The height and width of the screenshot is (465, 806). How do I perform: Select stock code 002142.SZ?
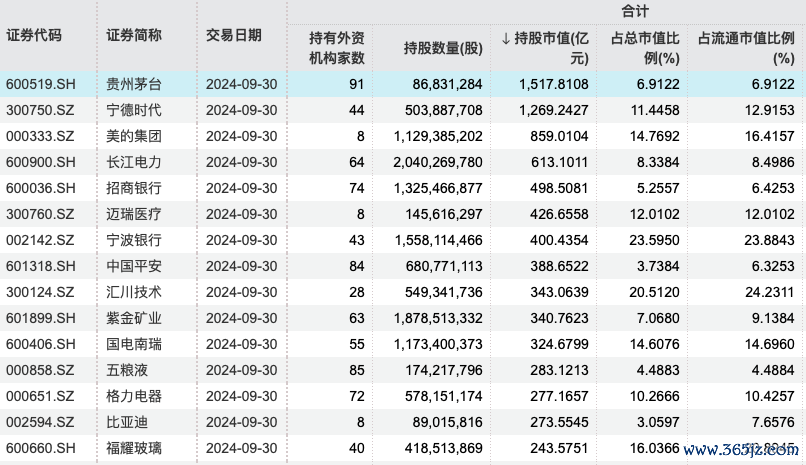[x=40, y=240]
